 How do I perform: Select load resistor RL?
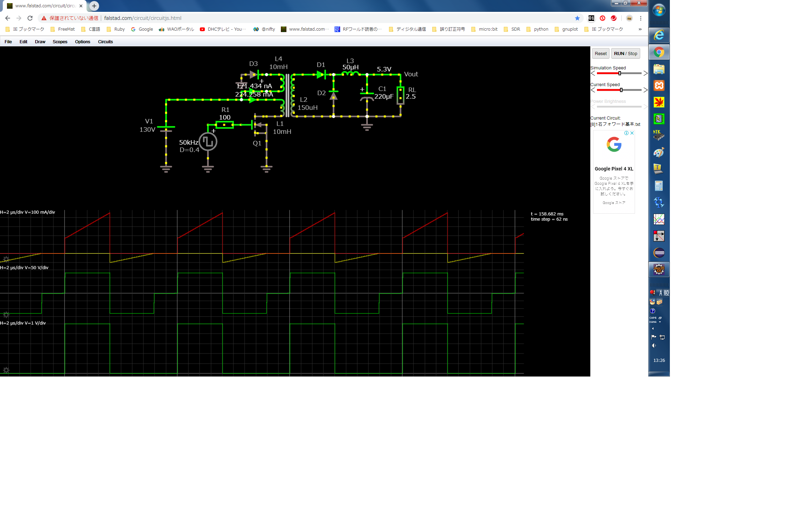point(401,95)
